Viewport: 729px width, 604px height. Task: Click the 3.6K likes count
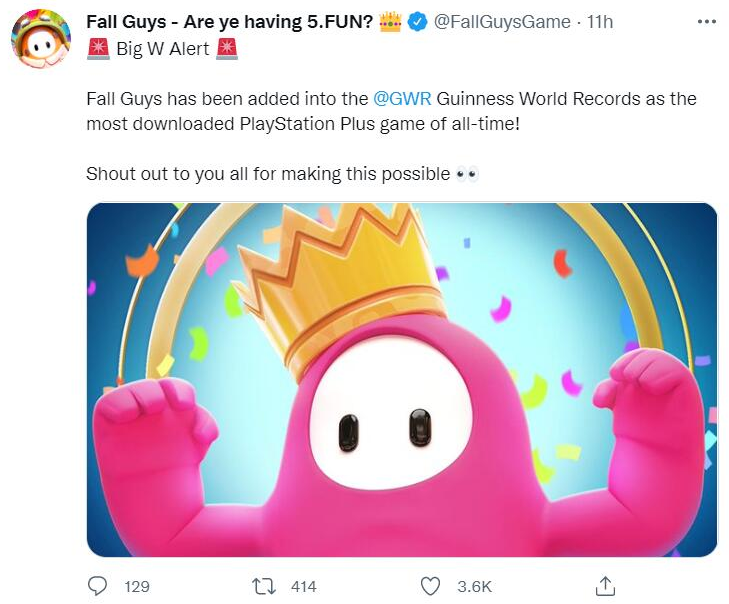click(475, 587)
